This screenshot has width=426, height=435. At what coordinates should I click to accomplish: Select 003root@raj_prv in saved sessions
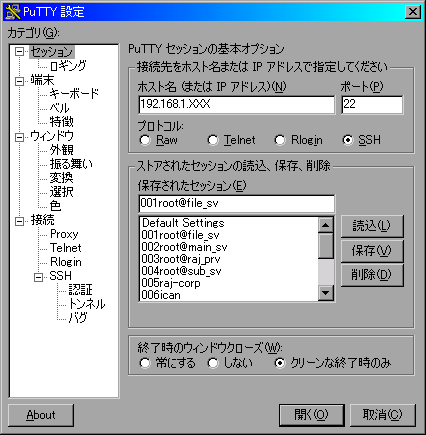pyautogui.click(x=181, y=259)
